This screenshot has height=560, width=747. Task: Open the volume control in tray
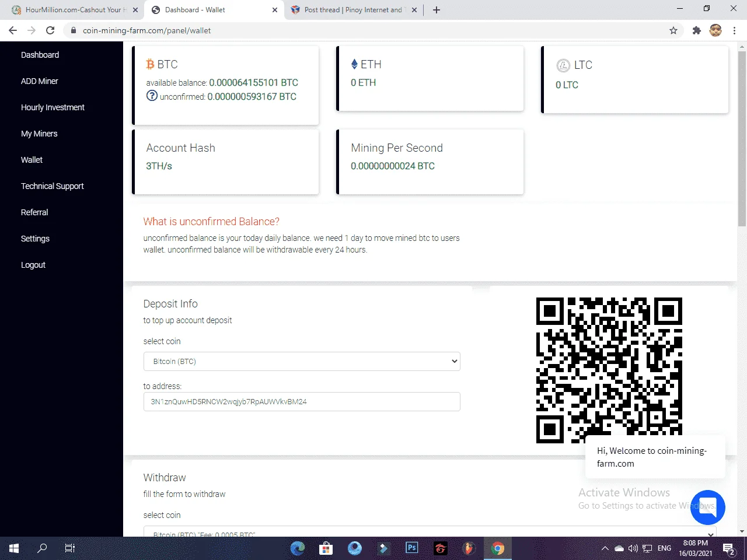pos(633,548)
